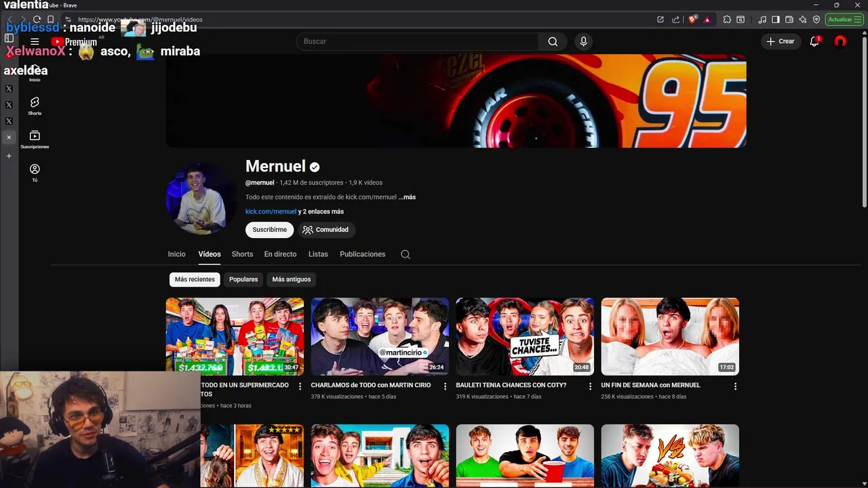
Task: Click the Suscribirme button
Action: tap(269, 230)
